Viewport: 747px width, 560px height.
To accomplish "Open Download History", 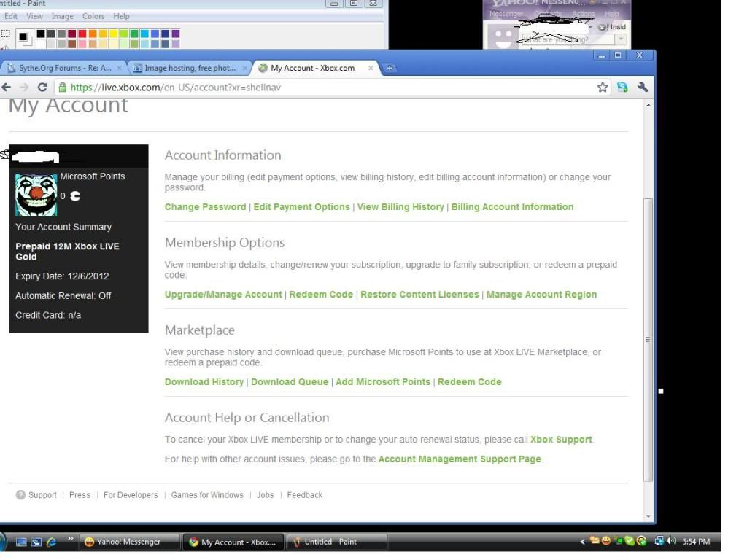I will point(204,382).
